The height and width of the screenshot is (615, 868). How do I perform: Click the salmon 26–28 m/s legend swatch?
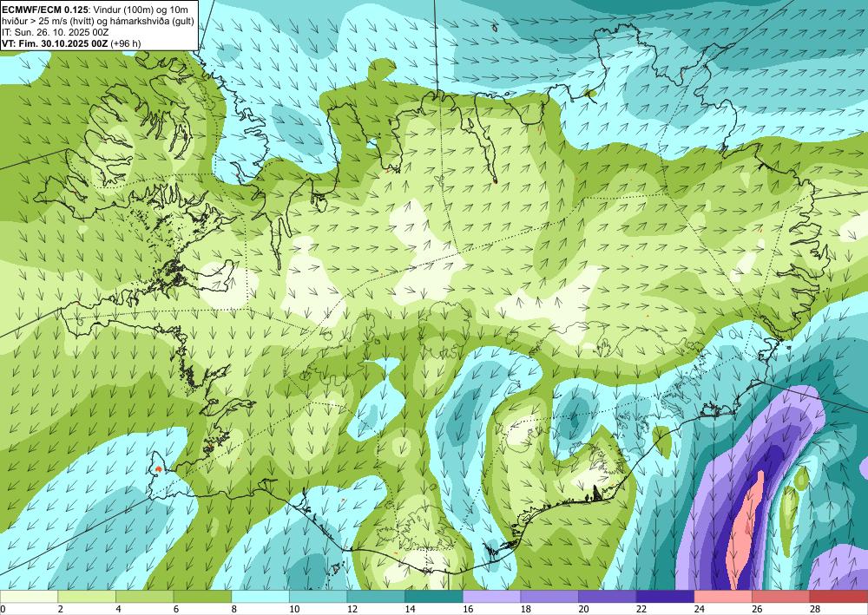[780, 597]
